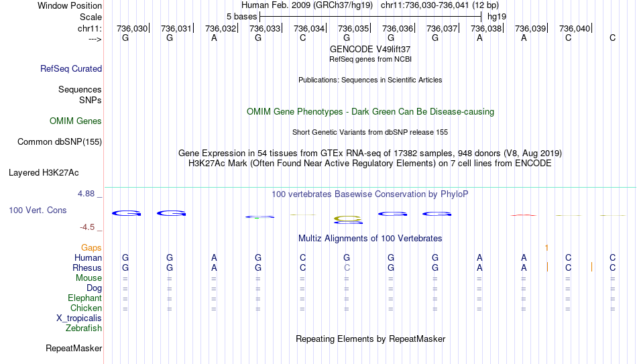Click the grayed mismatched C in Rhesus row
Screen dimensions: 637x364
tap(347, 268)
